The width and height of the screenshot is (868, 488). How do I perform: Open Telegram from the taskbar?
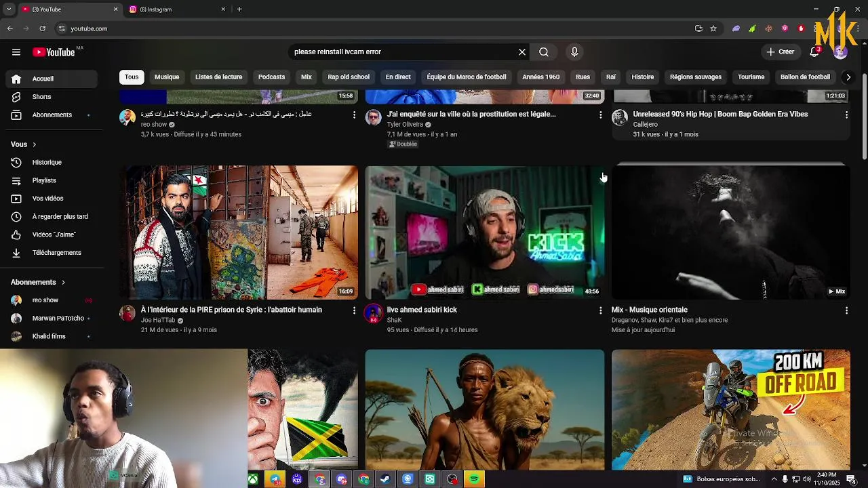[275, 479]
